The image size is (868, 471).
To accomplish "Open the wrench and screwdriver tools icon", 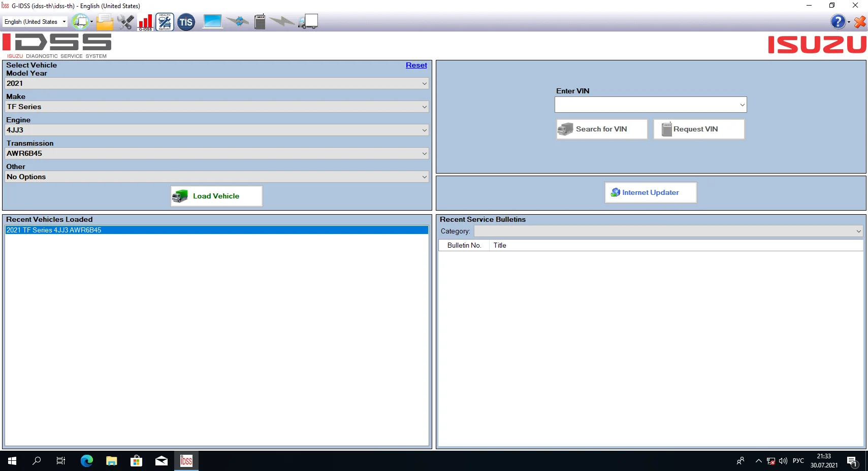I will coord(125,22).
